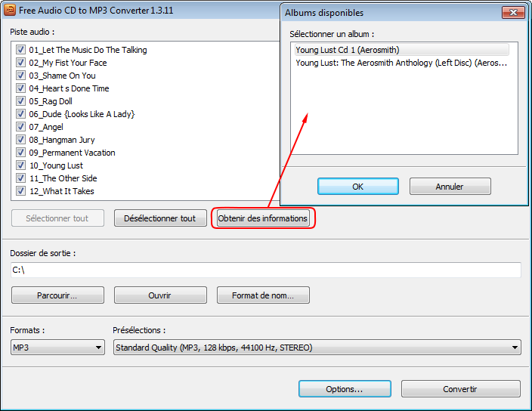Screen dimensions: 532x411
Task: Open the Format de nom... dialog
Action: tap(263, 295)
